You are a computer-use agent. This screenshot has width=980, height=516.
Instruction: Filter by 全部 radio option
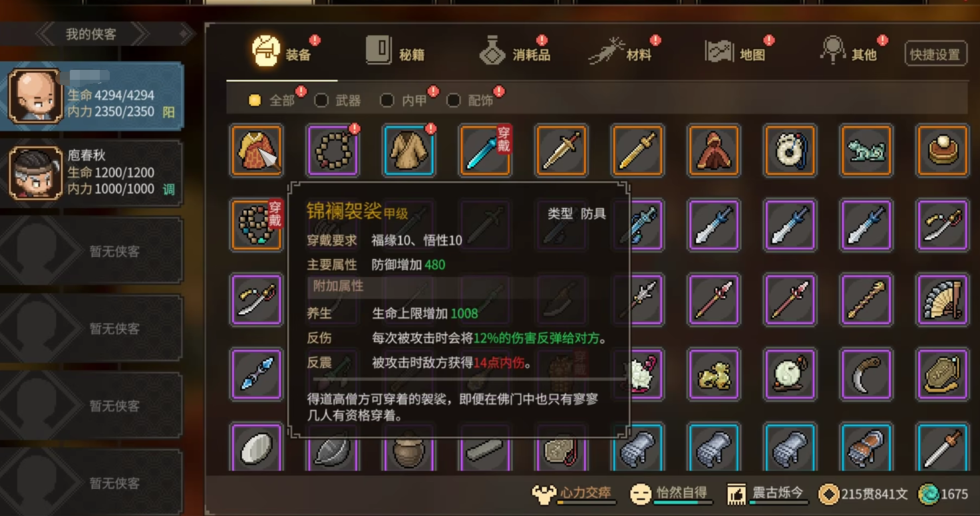(271, 100)
